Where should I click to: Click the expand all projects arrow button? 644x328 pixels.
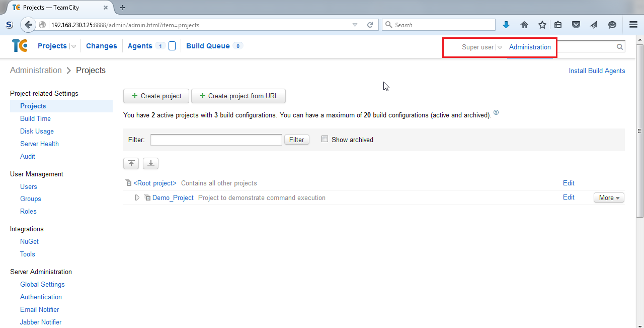[151, 163]
